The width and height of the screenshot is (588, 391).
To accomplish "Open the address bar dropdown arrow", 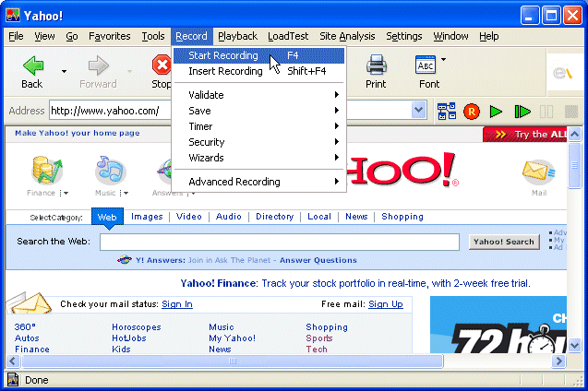I will [418, 111].
